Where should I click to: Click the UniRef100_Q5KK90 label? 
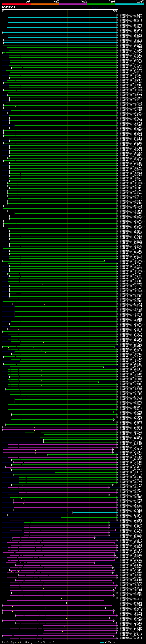(131, 399)
